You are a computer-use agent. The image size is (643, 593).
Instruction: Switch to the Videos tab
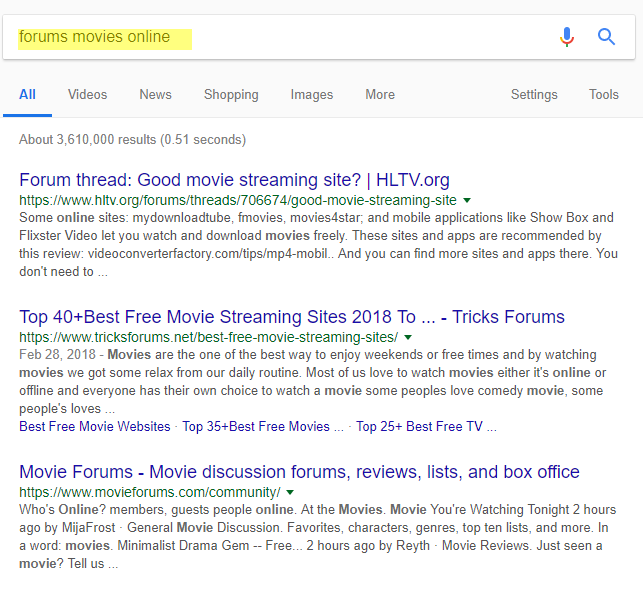click(87, 95)
